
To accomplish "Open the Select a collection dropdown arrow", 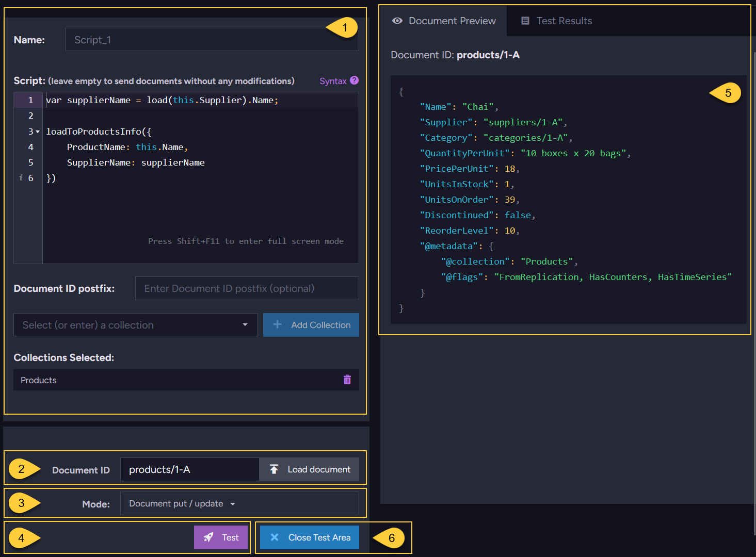I will click(245, 324).
